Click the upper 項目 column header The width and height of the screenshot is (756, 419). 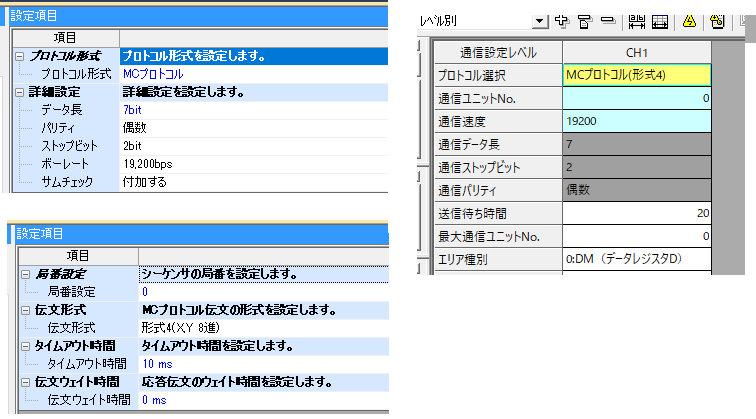click(66, 38)
